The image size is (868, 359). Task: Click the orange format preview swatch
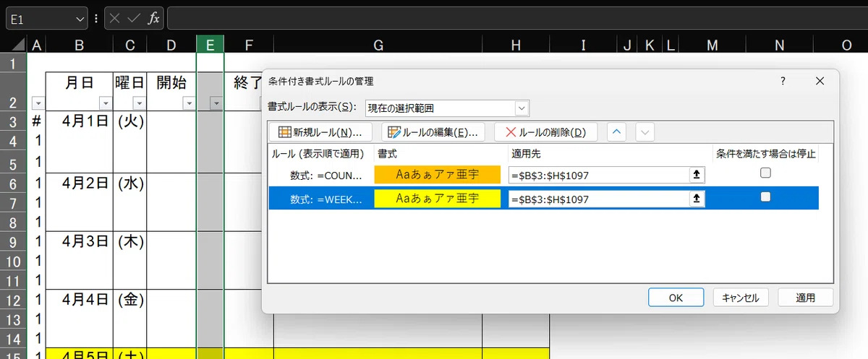pos(438,174)
